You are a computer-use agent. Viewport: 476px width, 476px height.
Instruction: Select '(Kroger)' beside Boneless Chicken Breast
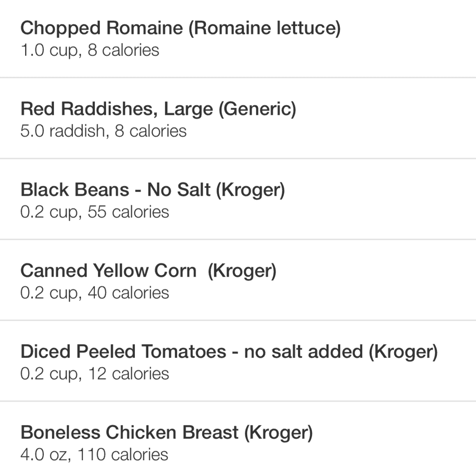coord(278,433)
